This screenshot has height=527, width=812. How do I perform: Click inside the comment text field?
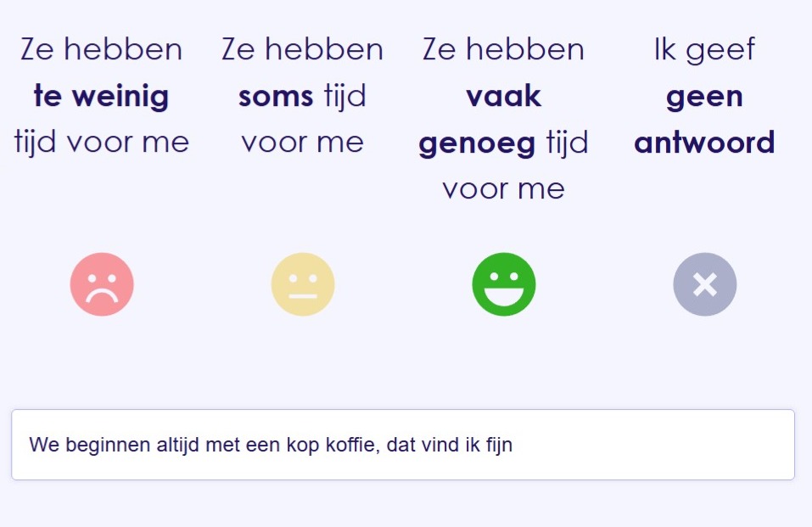405,444
